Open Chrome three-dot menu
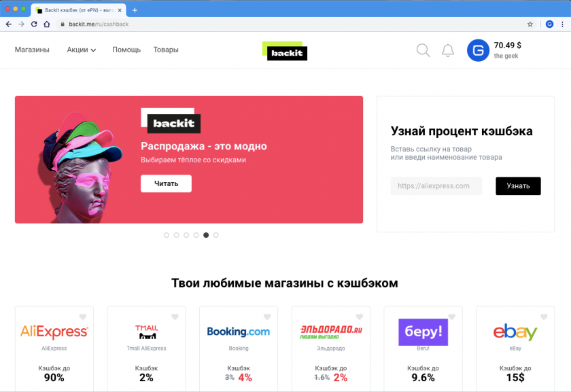 [562, 24]
